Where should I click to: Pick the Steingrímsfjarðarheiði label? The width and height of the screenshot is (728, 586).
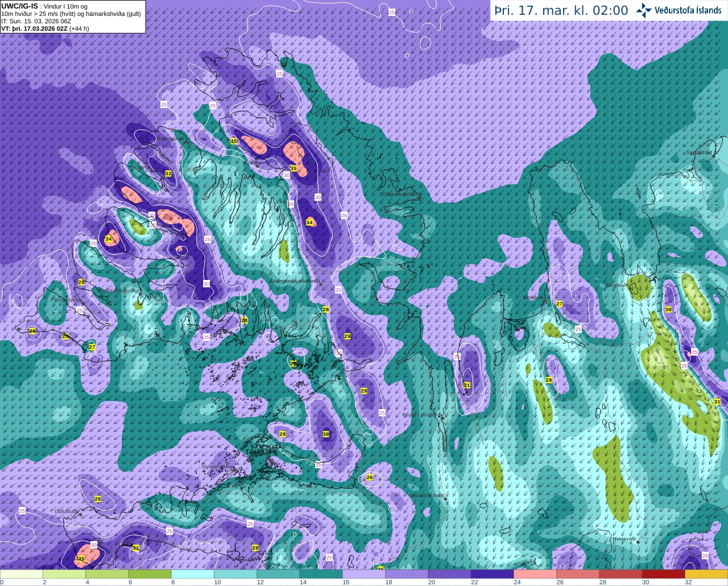[x=295, y=280]
